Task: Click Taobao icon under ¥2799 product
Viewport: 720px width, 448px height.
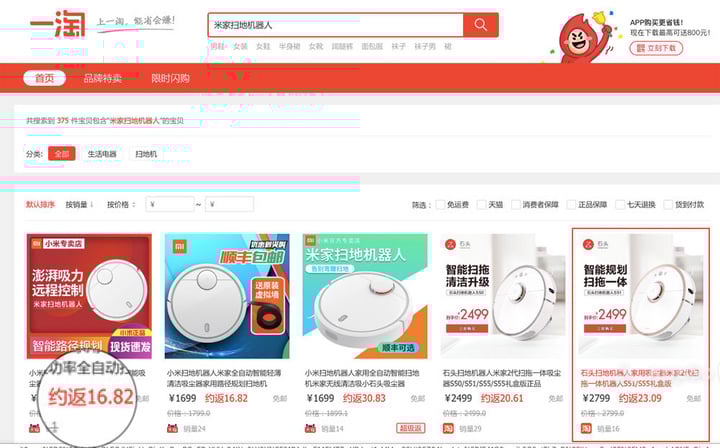Action: (x=586, y=429)
